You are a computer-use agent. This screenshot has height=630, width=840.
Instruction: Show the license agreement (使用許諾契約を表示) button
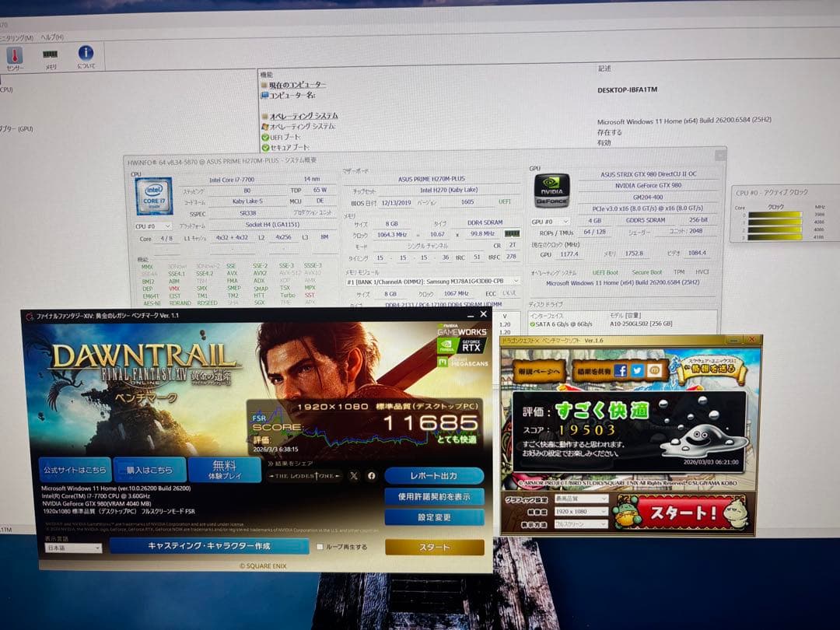[x=434, y=496]
